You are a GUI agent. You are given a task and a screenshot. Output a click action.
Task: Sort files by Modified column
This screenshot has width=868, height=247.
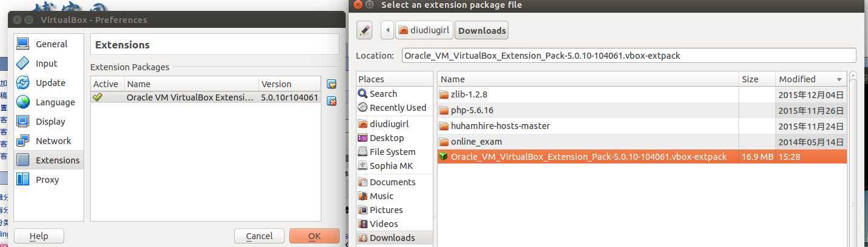point(811,79)
